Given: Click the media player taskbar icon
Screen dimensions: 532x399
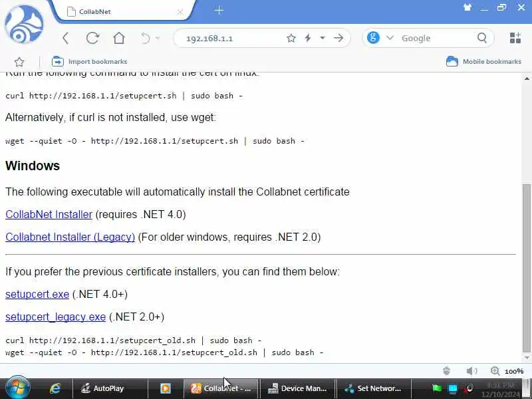Looking at the screenshot, I should pos(165,388).
